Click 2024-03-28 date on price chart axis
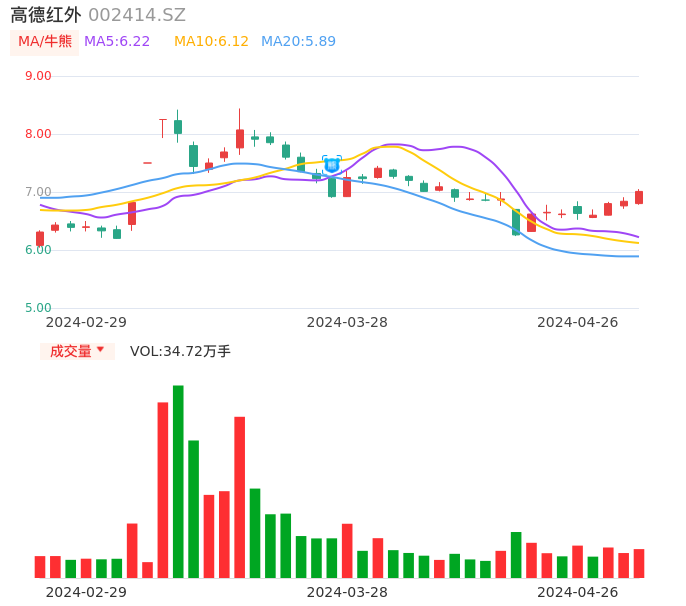The image size is (686, 606). (x=347, y=322)
